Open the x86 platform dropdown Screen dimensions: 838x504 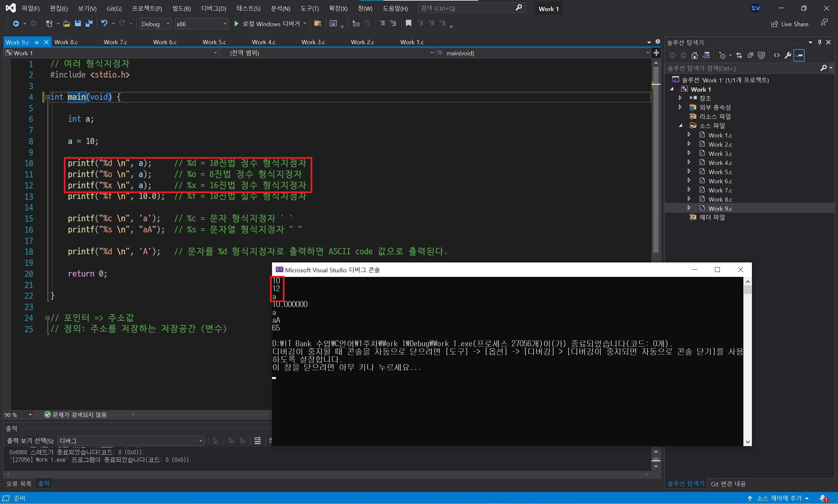point(201,24)
